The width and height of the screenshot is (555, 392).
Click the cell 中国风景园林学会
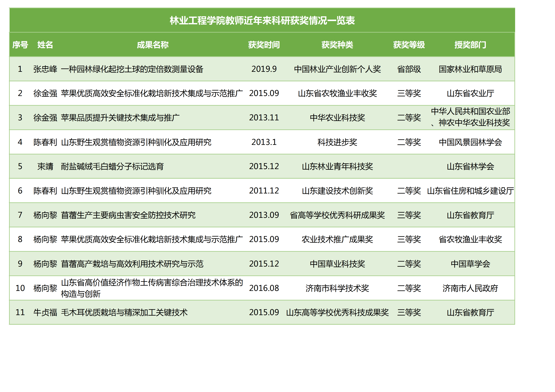coord(470,142)
